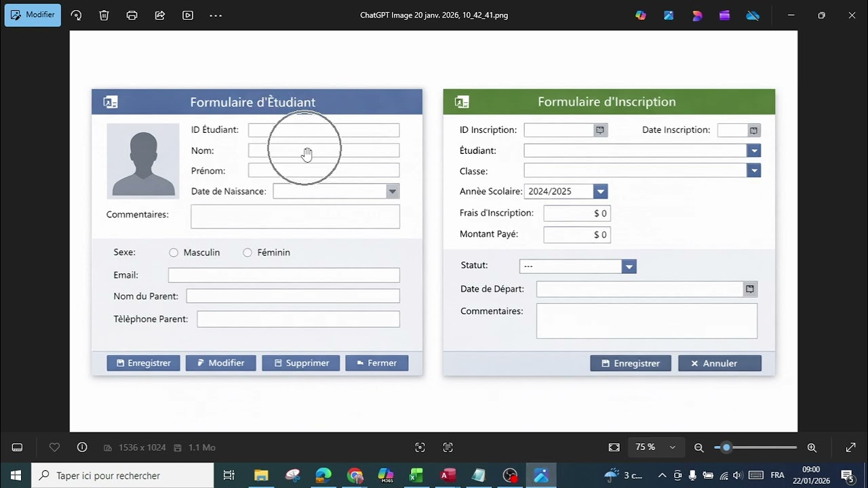This screenshot has height=488, width=868.
Task: Open Google Chrome from the taskbar
Action: point(355,476)
